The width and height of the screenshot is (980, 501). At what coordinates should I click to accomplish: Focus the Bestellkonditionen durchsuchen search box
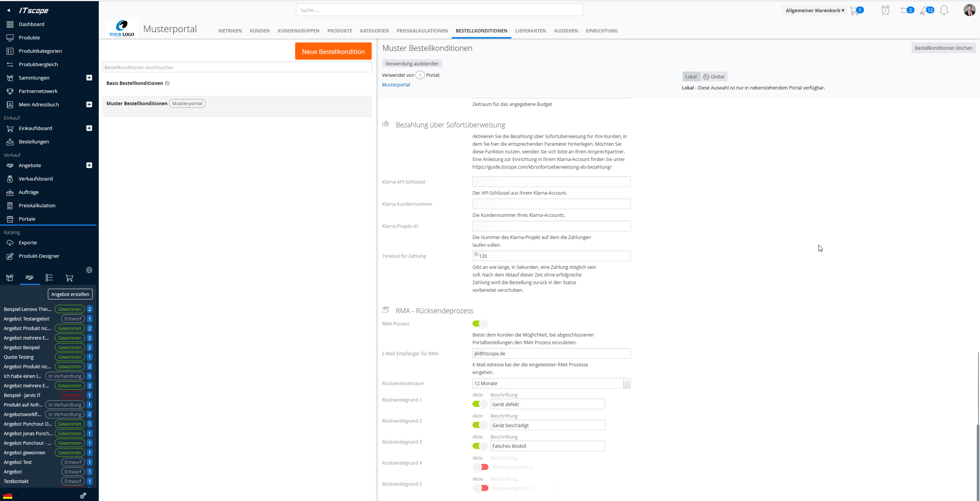(x=237, y=67)
